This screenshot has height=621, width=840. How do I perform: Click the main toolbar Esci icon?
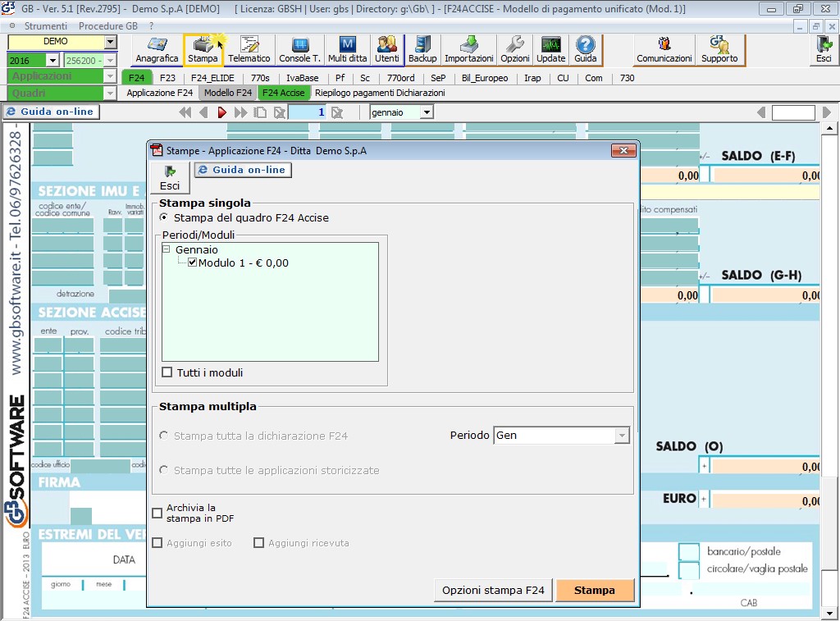(824, 50)
